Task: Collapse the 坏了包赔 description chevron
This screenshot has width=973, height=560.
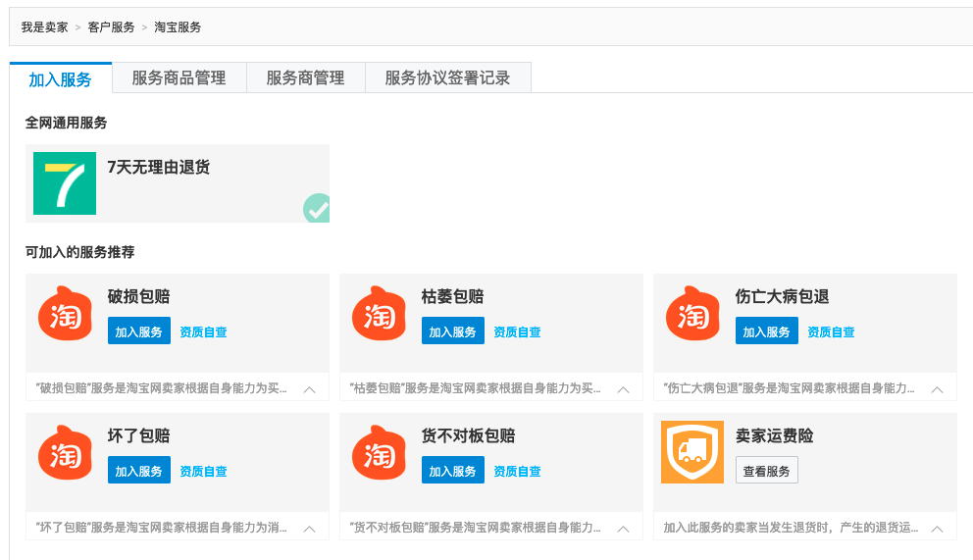Action: pyautogui.click(x=310, y=529)
